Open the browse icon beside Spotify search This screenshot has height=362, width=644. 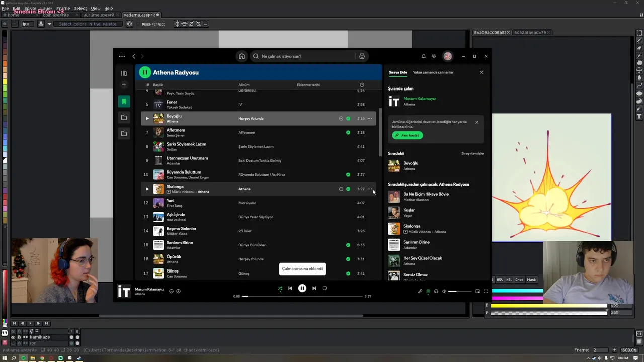362,56
